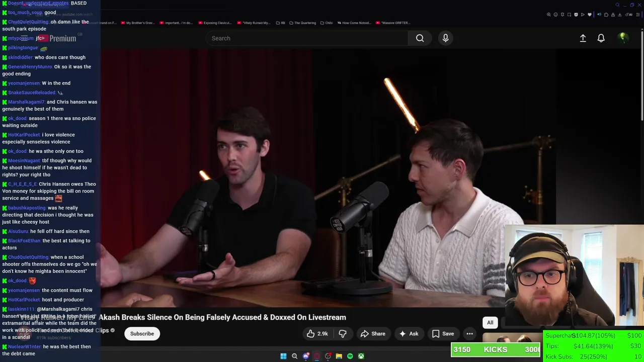Open the Windows Start menu
The width and height of the screenshot is (644, 362).
(x=283, y=356)
